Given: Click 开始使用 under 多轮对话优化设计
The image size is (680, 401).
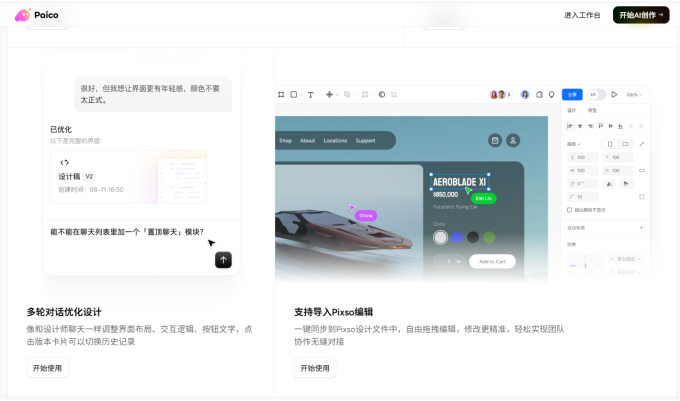Looking at the screenshot, I should (47, 368).
